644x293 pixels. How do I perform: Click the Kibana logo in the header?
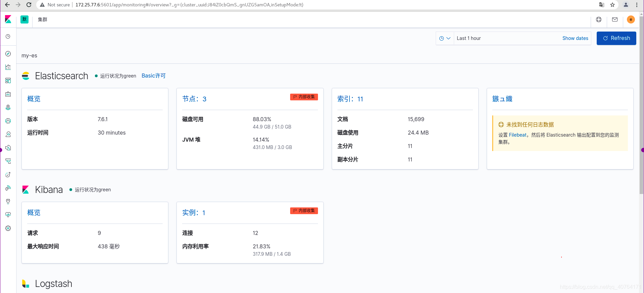[x=8, y=19]
